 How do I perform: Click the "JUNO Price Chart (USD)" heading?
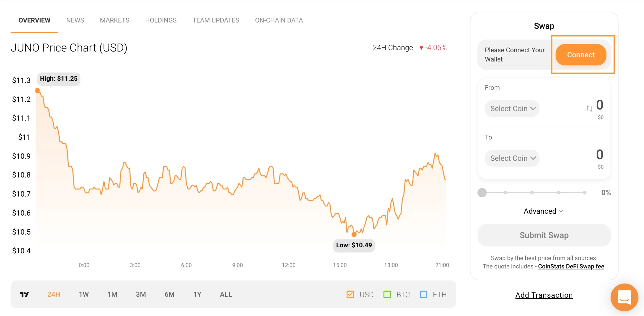point(69,48)
